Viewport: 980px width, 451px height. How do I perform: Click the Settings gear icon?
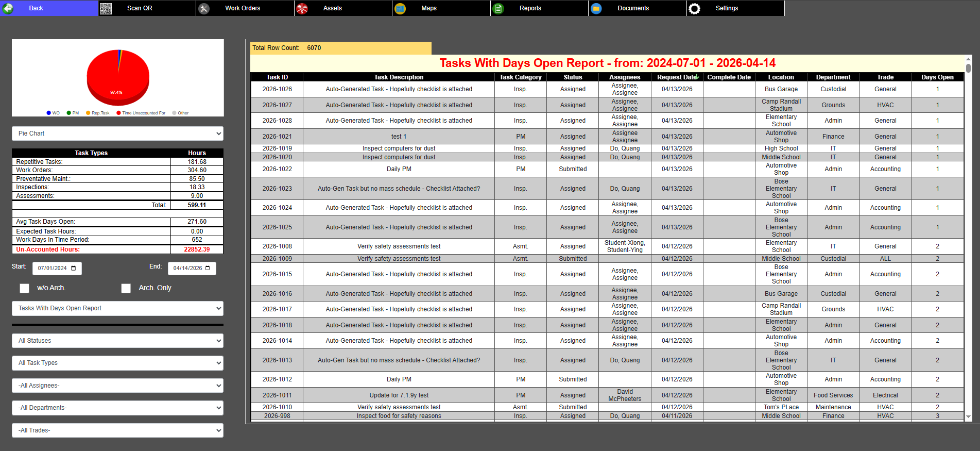click(694, 8)
